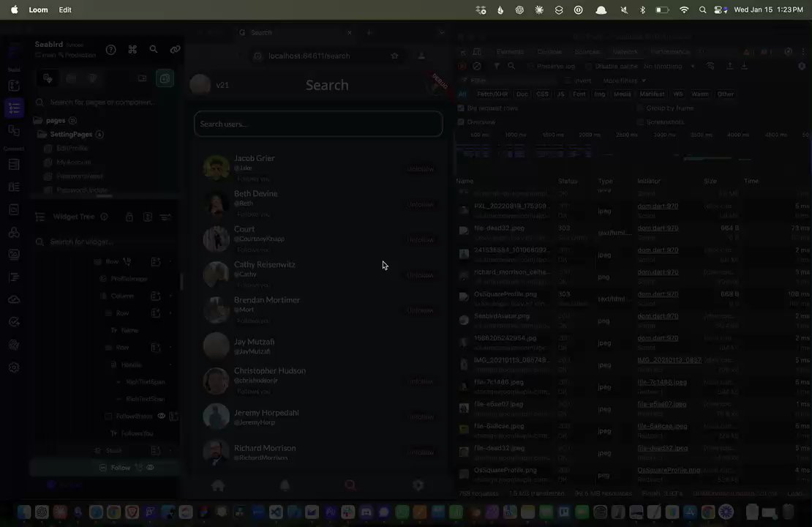Click the add page icon highlighted in green

(x=165, y=78)
